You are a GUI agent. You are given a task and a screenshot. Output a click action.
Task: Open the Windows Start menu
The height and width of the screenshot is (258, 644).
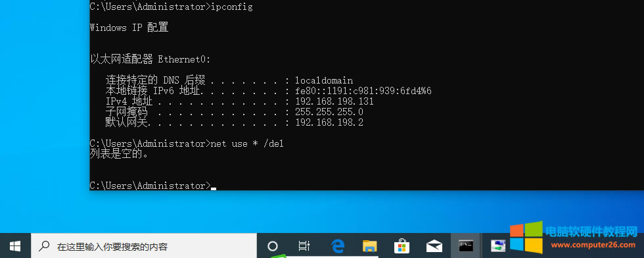coord(15,246)
